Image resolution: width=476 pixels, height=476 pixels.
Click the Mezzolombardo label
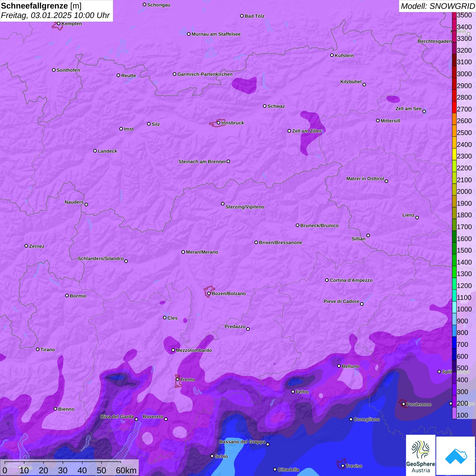(194, 350)
